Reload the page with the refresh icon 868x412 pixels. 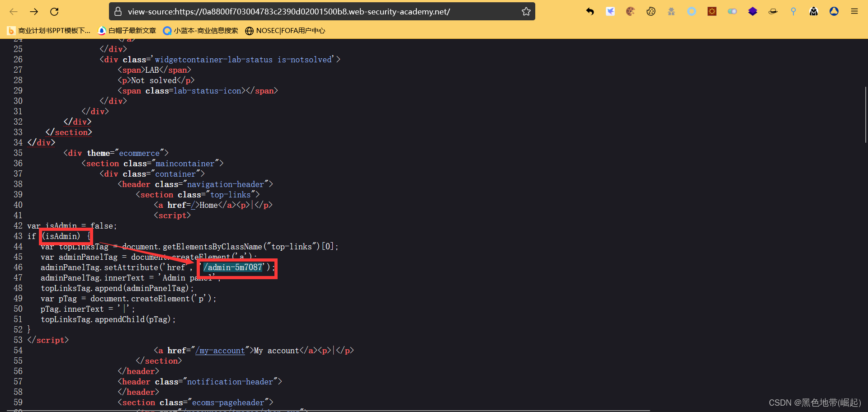pos(54,12)
